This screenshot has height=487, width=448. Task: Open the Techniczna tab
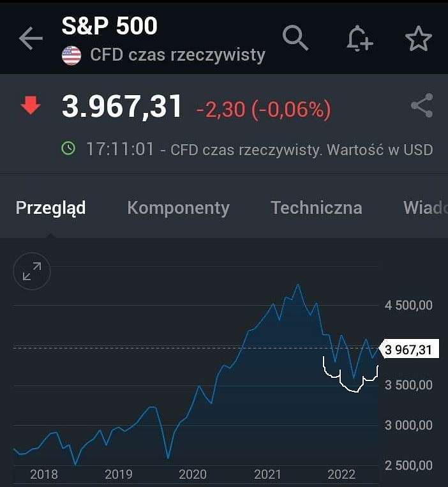click(x=317, y=208)
